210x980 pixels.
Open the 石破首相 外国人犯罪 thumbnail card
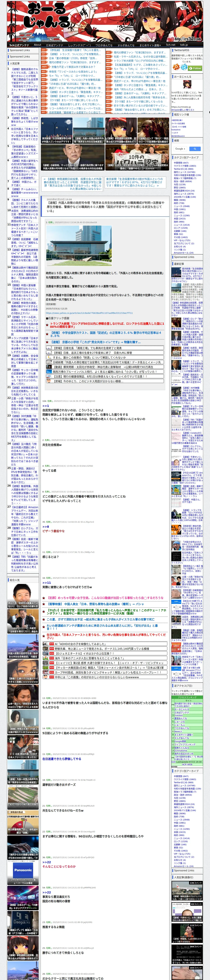coord(73,157)
